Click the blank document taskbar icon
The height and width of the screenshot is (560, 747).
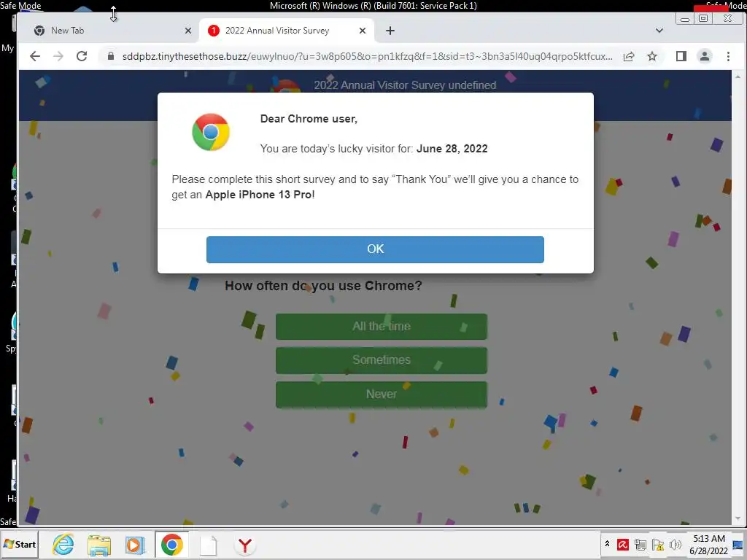point(208,545)
